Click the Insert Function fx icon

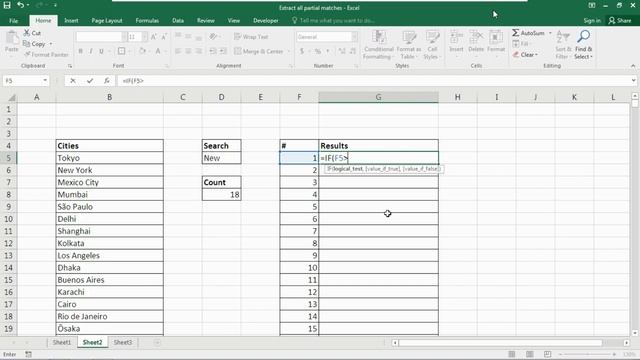point(107,81)
